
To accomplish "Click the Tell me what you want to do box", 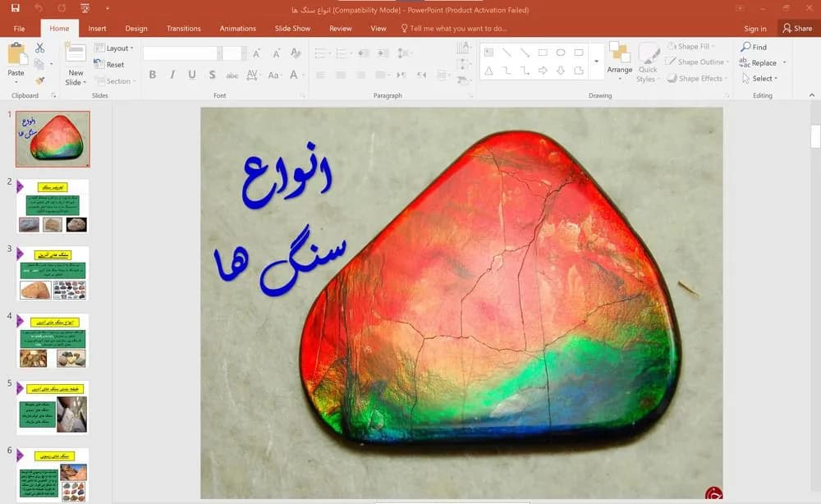I will [453, 28].
